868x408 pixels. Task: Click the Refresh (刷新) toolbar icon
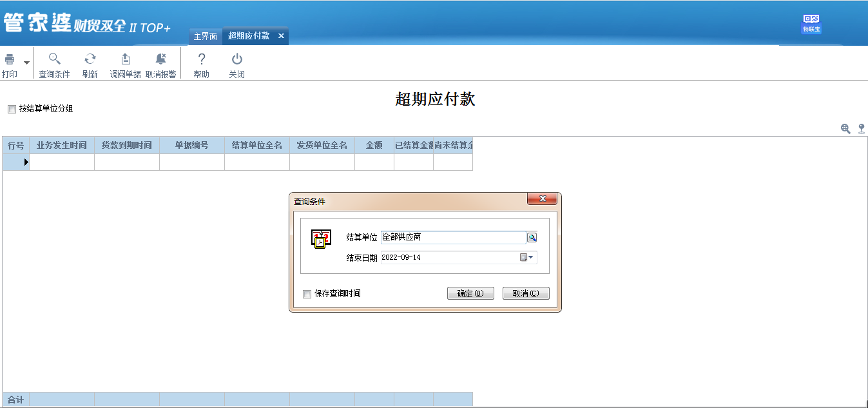(x=90, y=59)
